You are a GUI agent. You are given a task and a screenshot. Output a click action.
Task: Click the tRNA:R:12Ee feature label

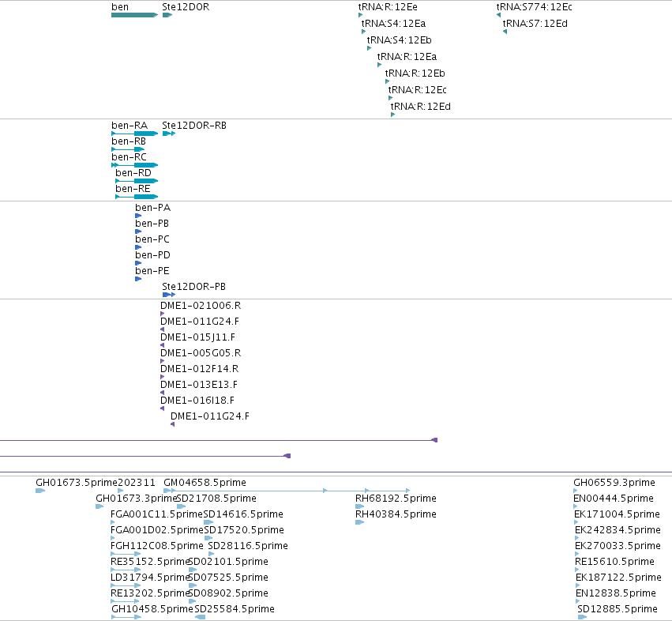pyautogui.click(x=388, y=7)
